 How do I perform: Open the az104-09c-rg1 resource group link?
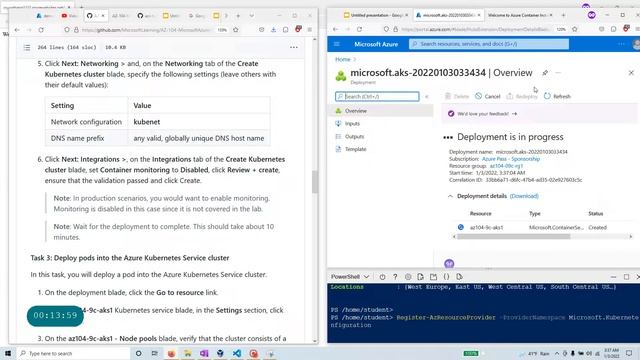coord(506,166)
